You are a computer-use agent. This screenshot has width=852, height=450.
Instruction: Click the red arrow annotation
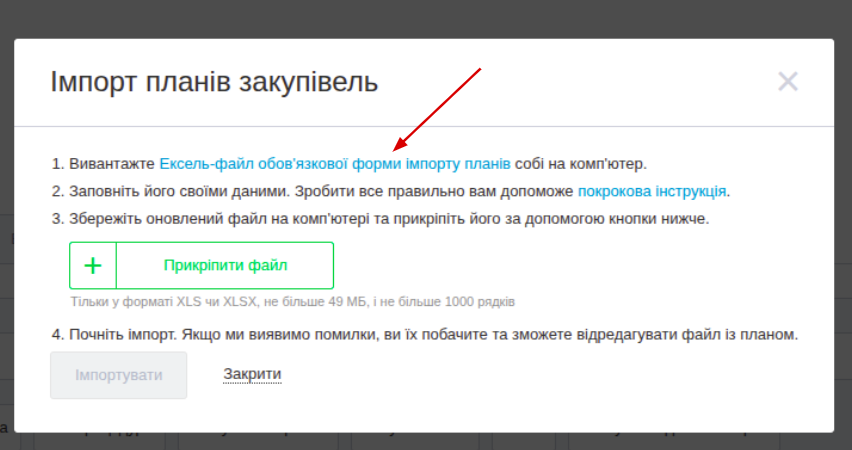pyautogui.click(x=438, y=108)
